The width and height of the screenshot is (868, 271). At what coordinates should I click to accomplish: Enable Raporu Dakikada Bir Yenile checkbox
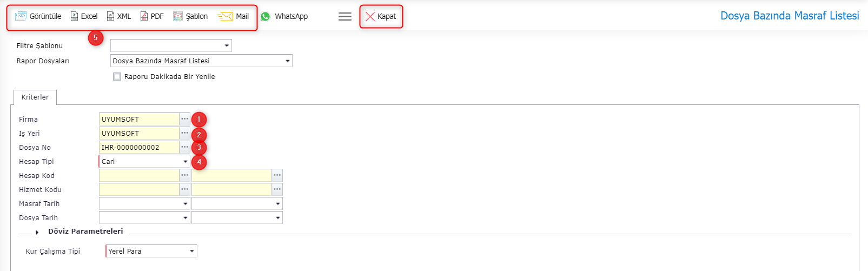click(117, 77)
